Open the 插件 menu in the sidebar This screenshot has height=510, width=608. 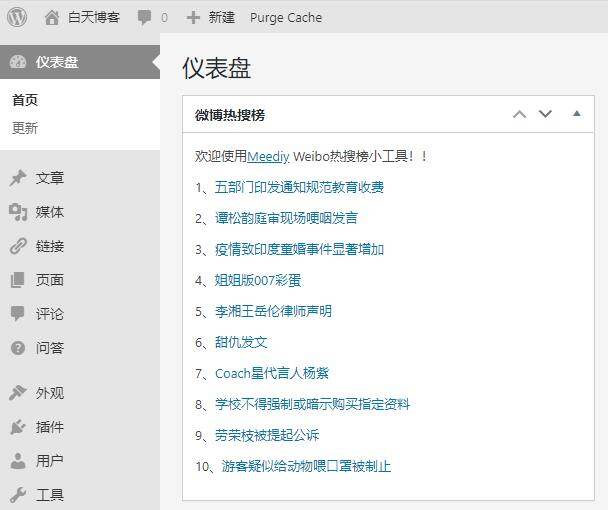point(50,427)
